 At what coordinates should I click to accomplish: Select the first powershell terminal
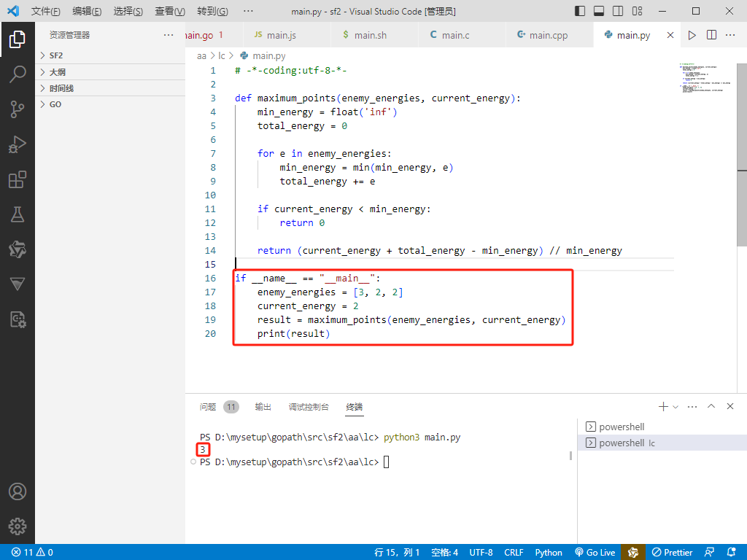pyautogui.click(x=662, y=427)
